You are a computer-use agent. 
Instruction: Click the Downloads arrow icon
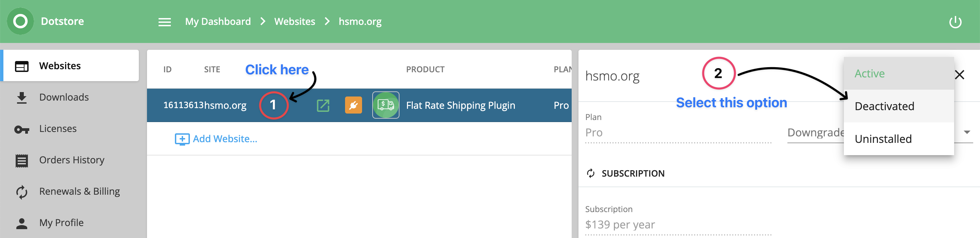click(x=22, y=98)
